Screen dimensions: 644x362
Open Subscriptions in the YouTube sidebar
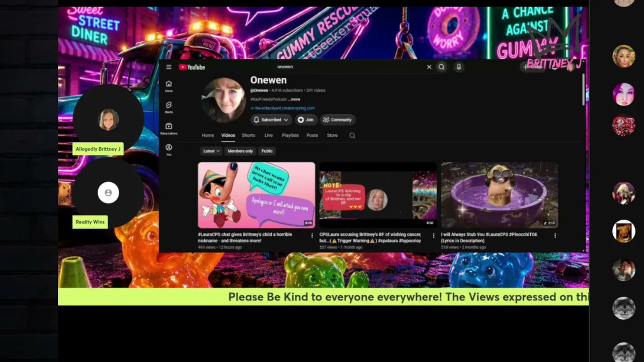point(169,128)
